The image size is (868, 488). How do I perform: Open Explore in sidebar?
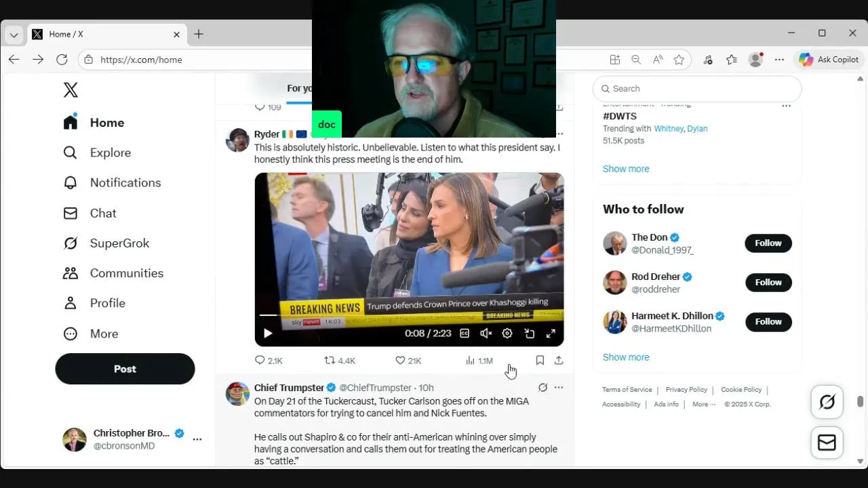coord(97,152)
